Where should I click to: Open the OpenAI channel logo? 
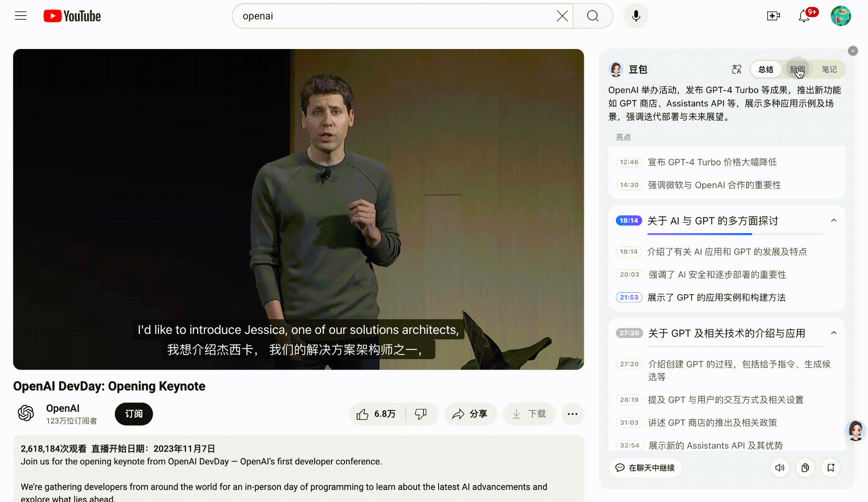pos(26,413)
